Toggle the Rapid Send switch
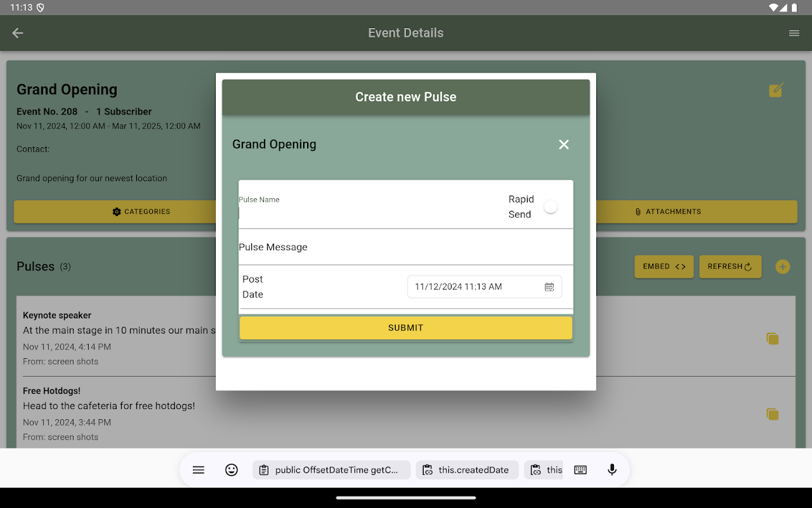Screen dimensions: 812x508 [549, 207]
